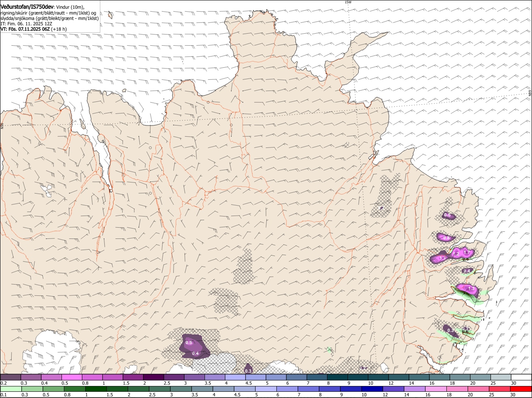This screenshot has width=532, height=398.
Task: Click the 0.6 value in the southeastern patch
Action: point(465,332)
